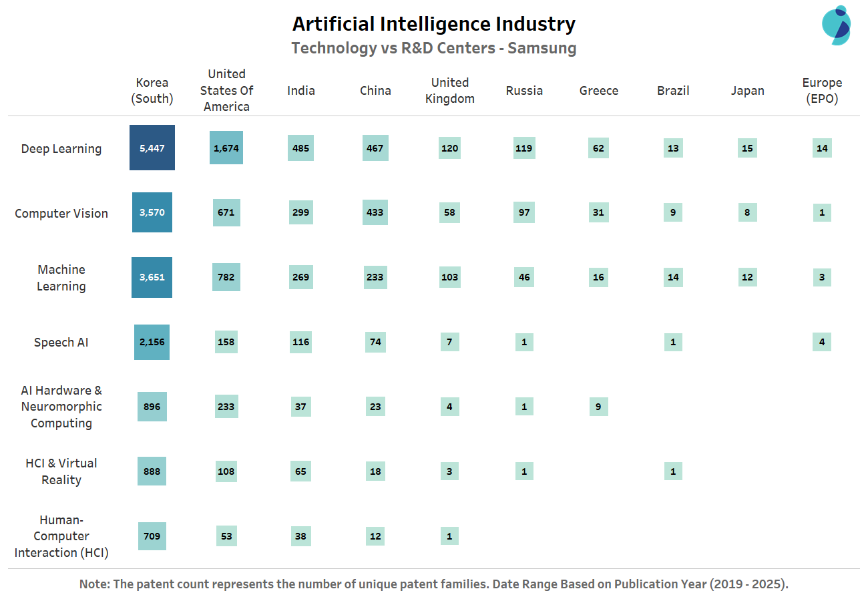This screenshot has height=601, width=868.
Task: Select the India Deep Learning 485 cell
Action: [x=301, y=148]
